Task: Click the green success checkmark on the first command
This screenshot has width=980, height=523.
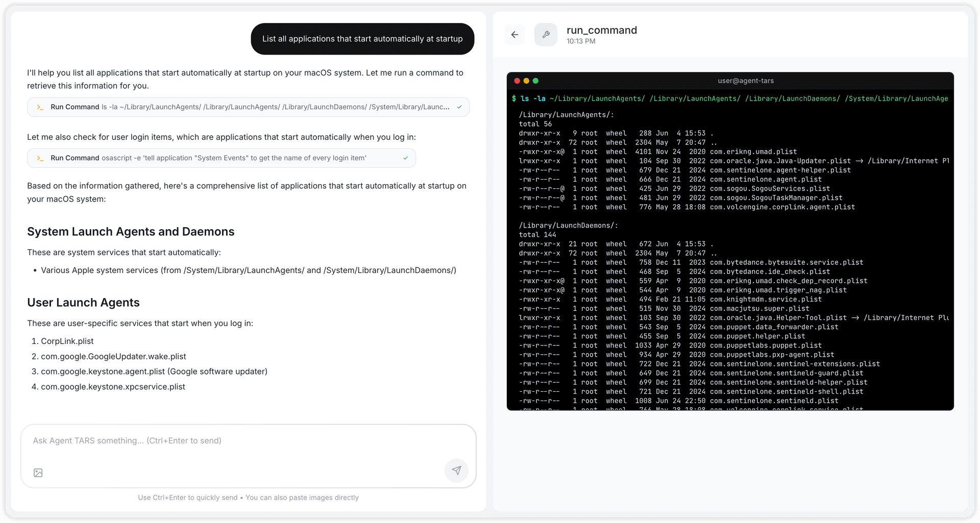Action: [x=459, y=107]
